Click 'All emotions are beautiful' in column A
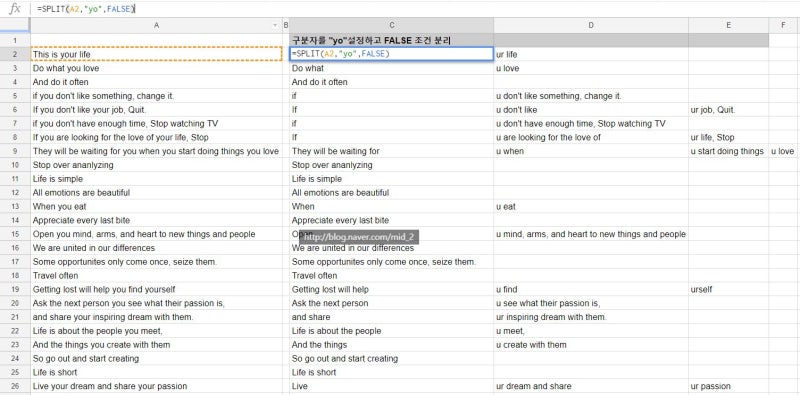This screenshot has height=395, width=800. click(x=156, y=193)
